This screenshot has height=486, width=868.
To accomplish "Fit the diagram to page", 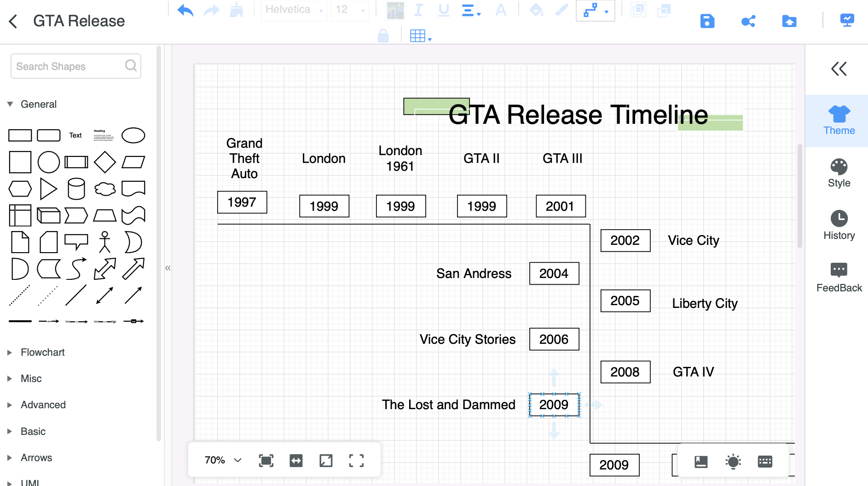I will click(266, 461).
